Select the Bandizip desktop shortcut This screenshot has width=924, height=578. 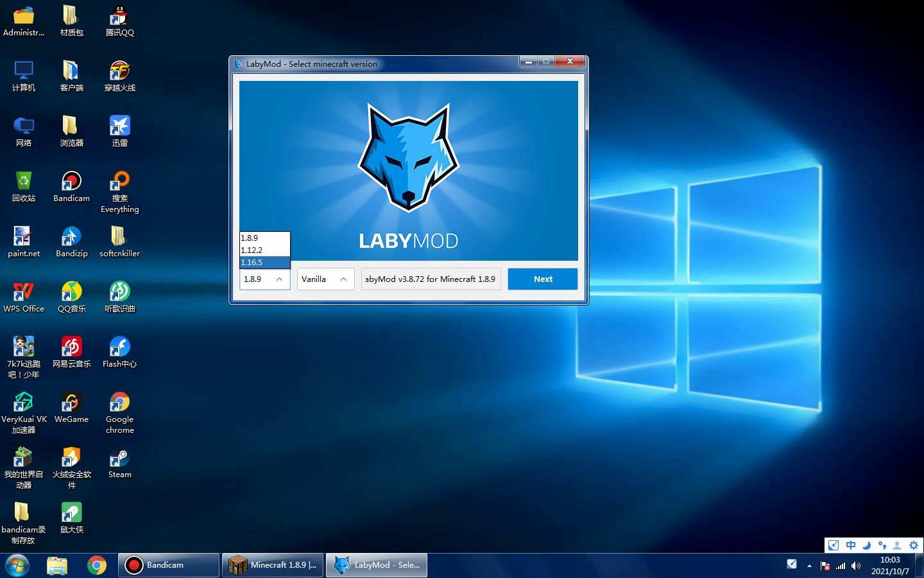(71, 242)
